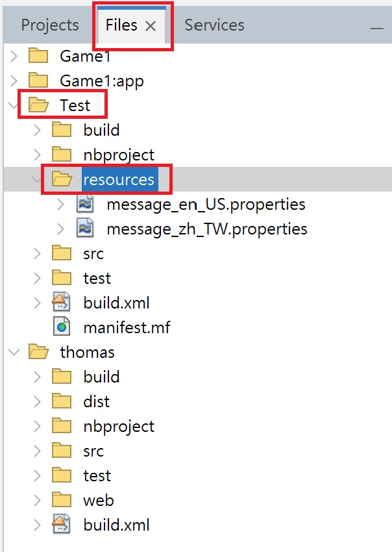Select the nbproject folder under Test

pyautogui.click(x=119, y=155)
